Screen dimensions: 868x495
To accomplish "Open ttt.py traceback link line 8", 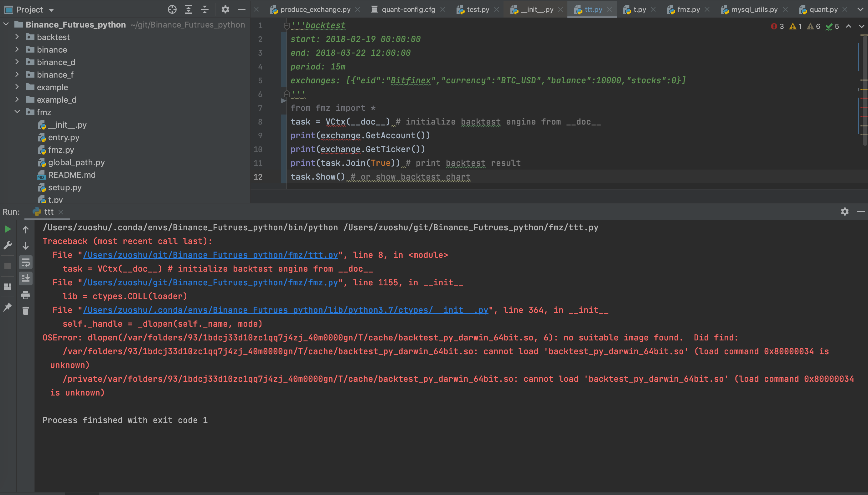I will [x=210, y=255].
